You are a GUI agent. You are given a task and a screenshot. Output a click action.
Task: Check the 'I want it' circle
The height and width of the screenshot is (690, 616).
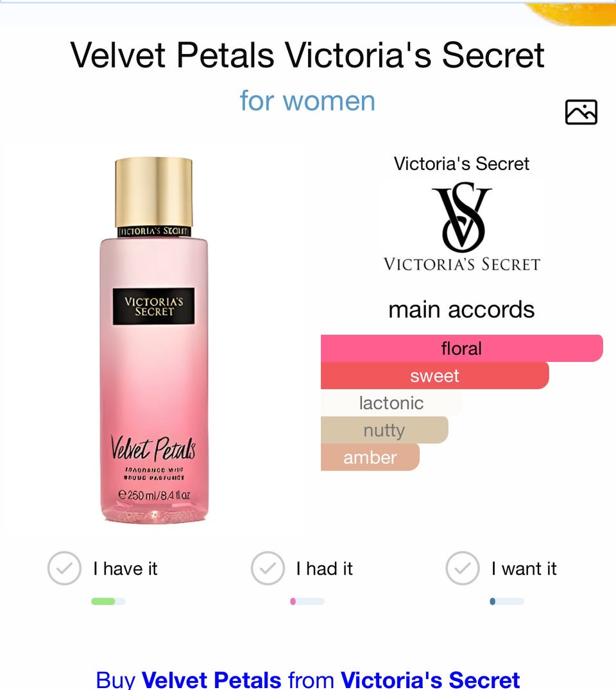tap(463, 568)
